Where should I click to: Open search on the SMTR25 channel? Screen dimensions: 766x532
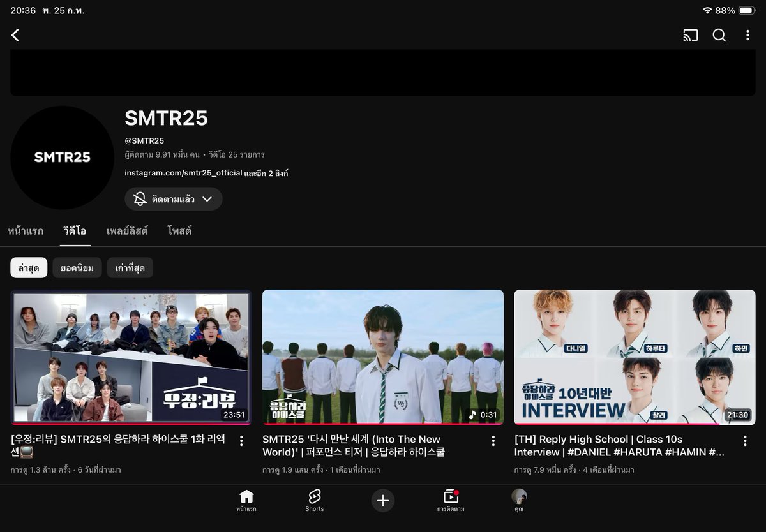(719, 36)
